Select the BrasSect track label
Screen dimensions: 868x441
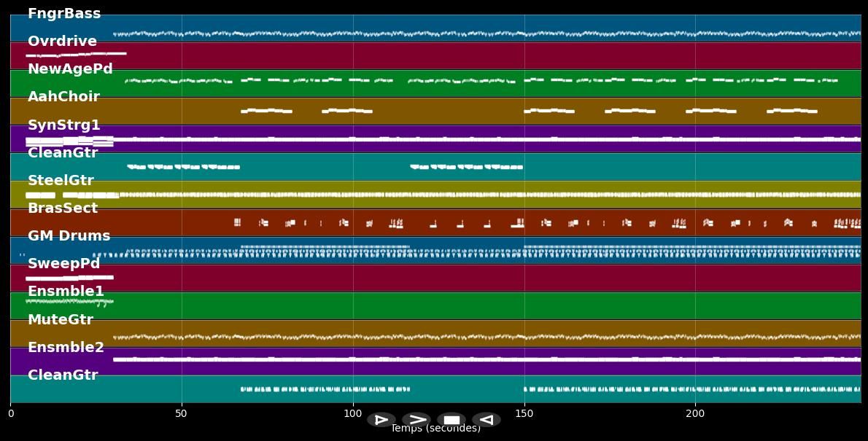pos(63,208)
